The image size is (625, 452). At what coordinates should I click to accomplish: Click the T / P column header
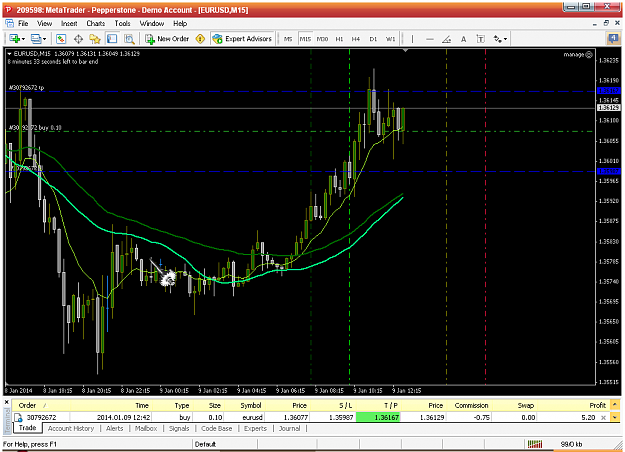click(x=391, y=405)
